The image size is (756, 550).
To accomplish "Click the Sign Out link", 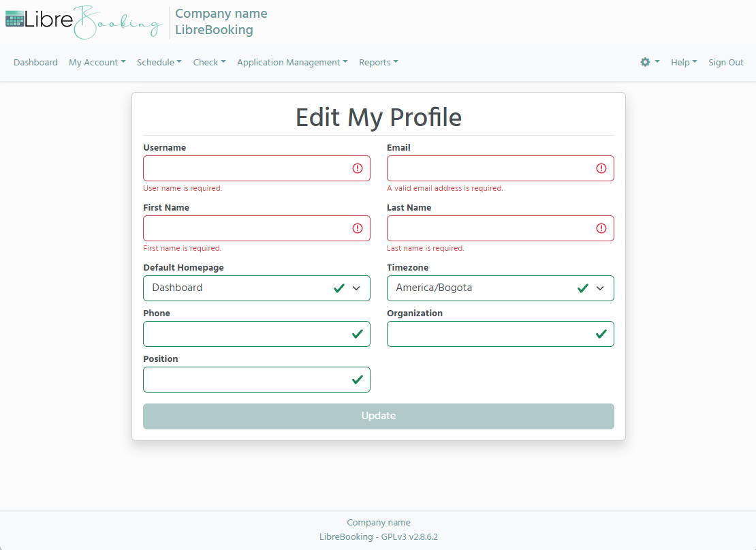I will (x=725, y=62).
